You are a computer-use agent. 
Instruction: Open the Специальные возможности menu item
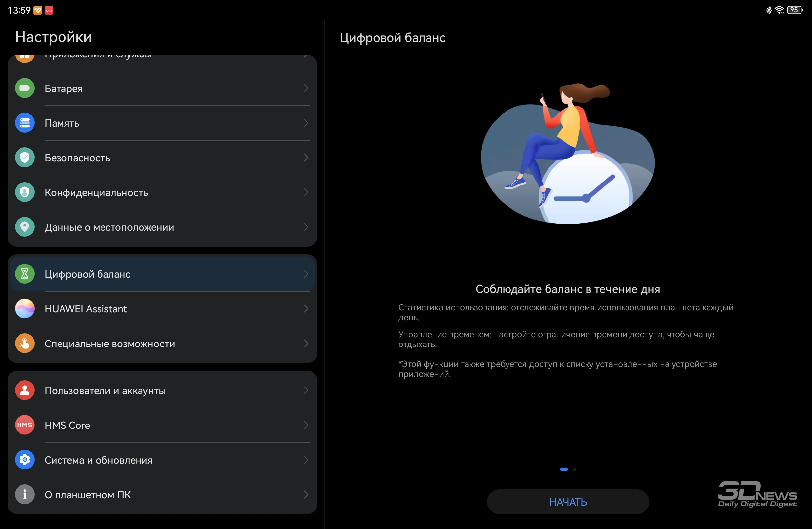click(162, 344)
